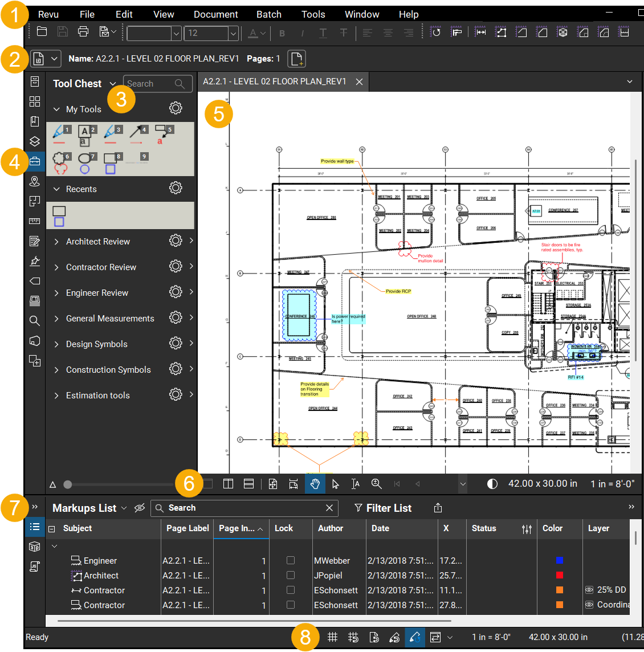This screenshot has width=644, height=652.
Task: Click the Select arrow tool
Action: [x=335, y=484]
